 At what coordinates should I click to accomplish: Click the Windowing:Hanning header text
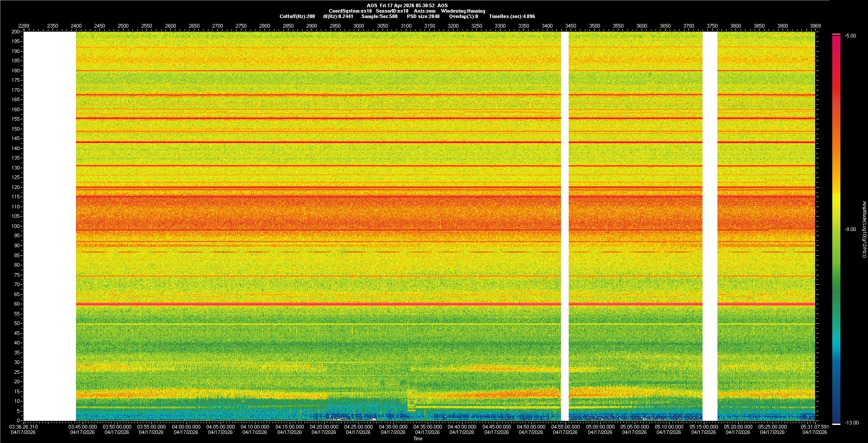[463, 11]
